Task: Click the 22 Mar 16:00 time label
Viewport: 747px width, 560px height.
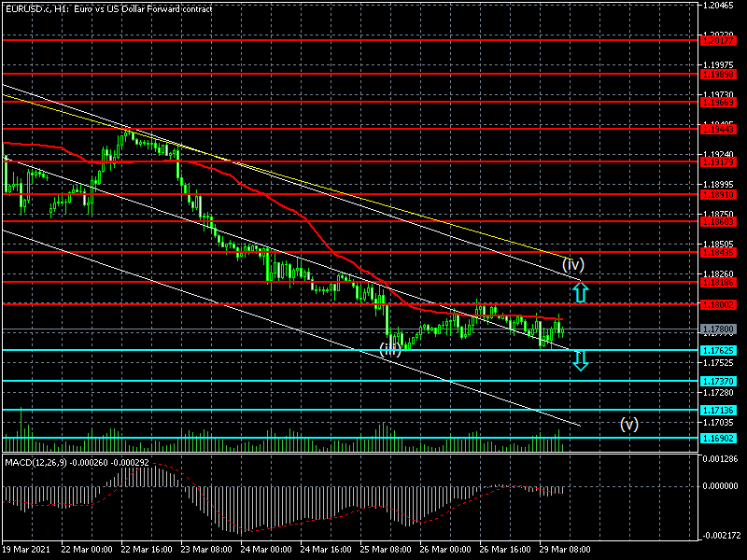Action: pos(147,549)
